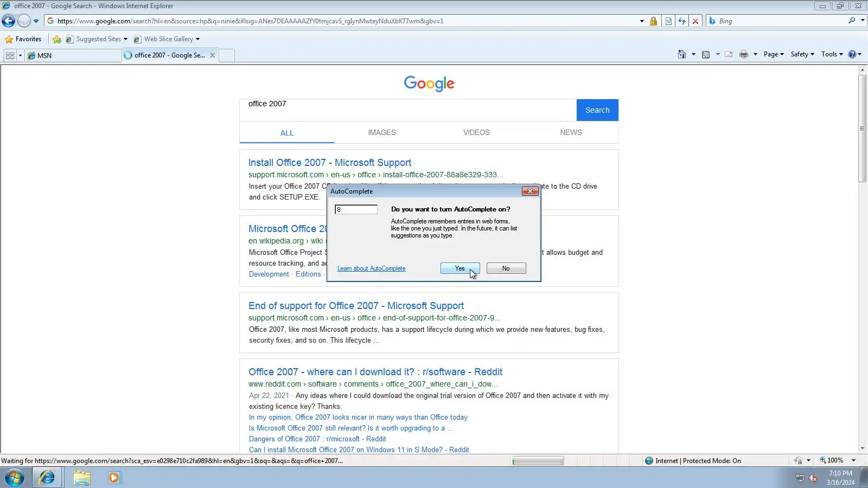Click the page loading progress bar
Image resolution: width=868 pixels, height=488 pixels.
point(538,461)
